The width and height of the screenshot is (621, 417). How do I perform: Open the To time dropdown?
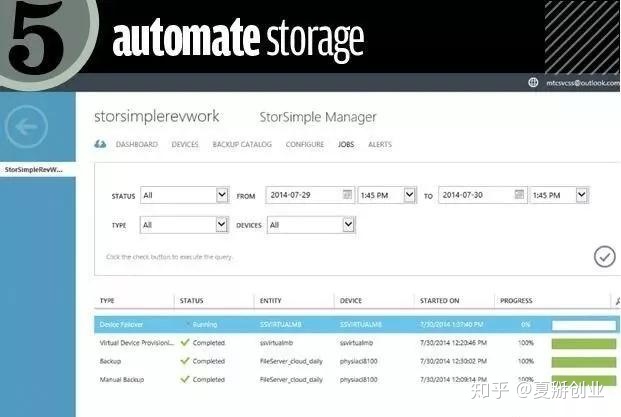577,195
